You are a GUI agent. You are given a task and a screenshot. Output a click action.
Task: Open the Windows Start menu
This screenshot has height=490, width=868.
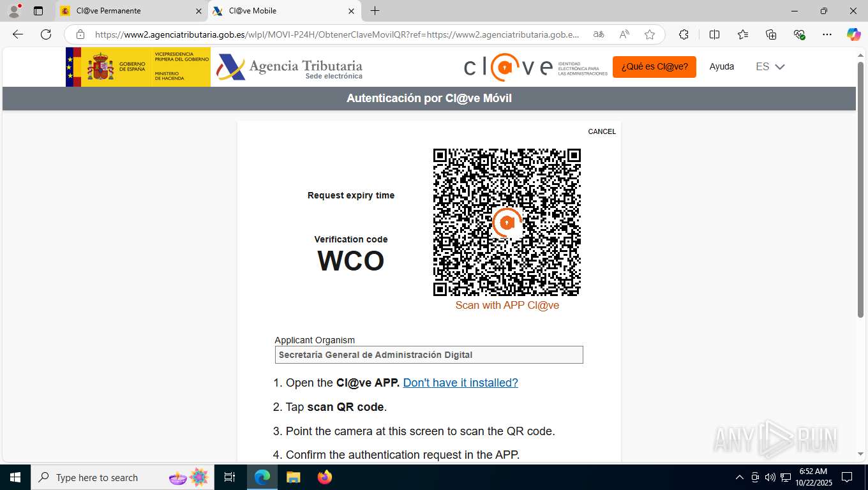click(x=15, y=477)
